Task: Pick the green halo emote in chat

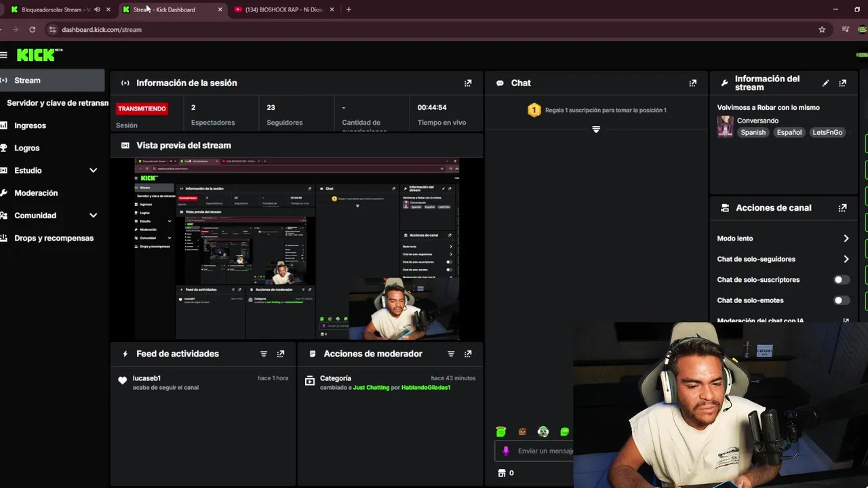Action: tap(501, 432)
